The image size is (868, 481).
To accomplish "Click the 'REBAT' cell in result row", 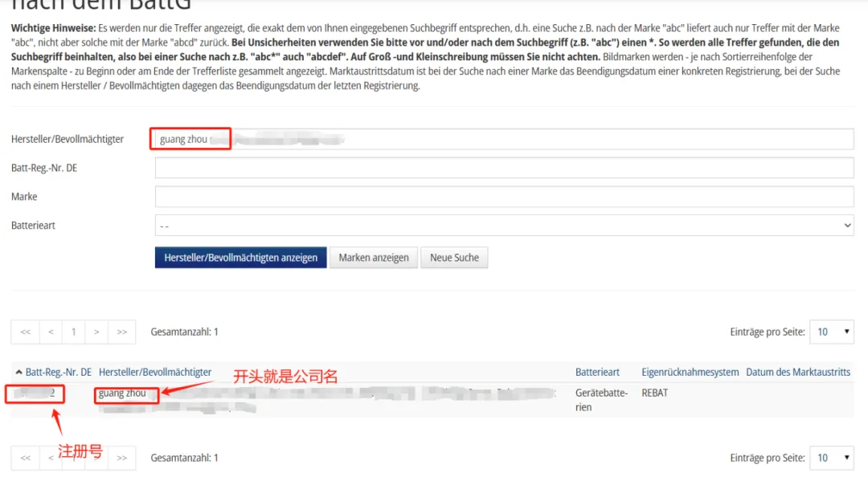I will point(655,393).
